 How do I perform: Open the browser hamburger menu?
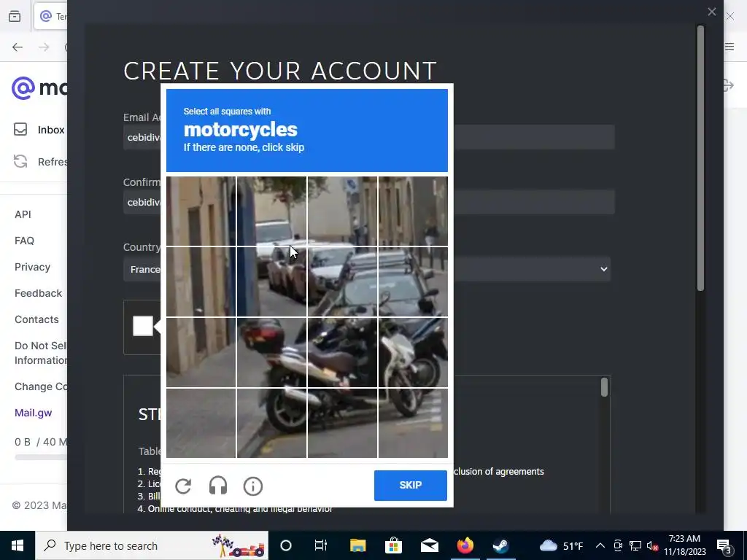(729, 46)
